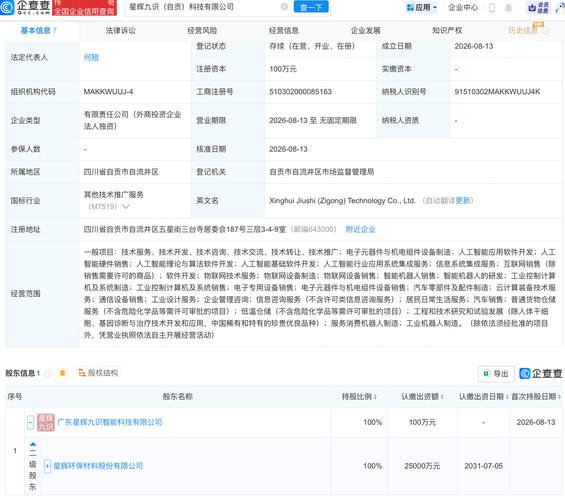Switch to the 企业发展 tab
Screen dimensions: 565x500
[x=366, y=31]
